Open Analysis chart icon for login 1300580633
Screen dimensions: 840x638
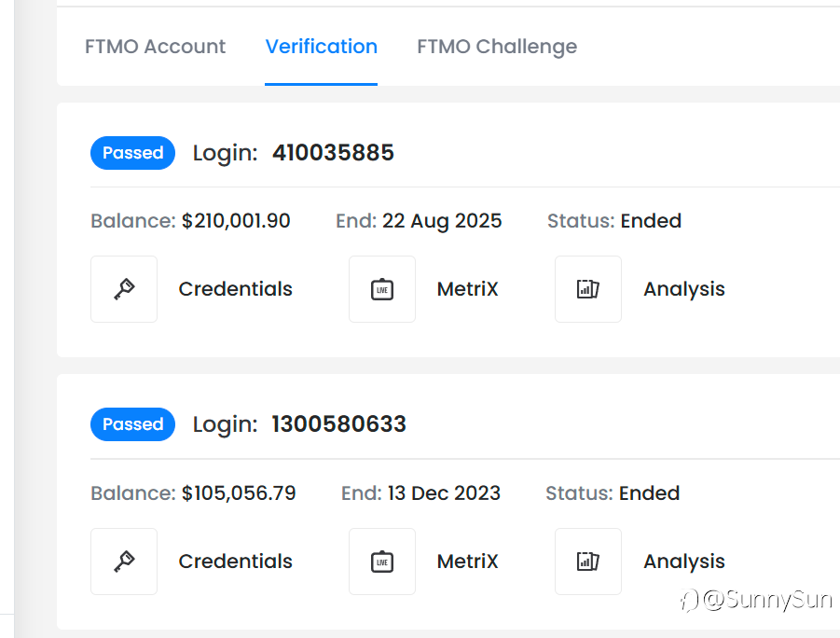(588, 562)
